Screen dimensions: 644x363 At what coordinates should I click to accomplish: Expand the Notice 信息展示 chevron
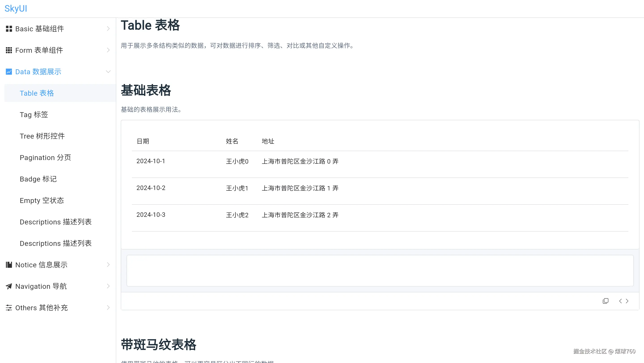[x=108, y=265]
